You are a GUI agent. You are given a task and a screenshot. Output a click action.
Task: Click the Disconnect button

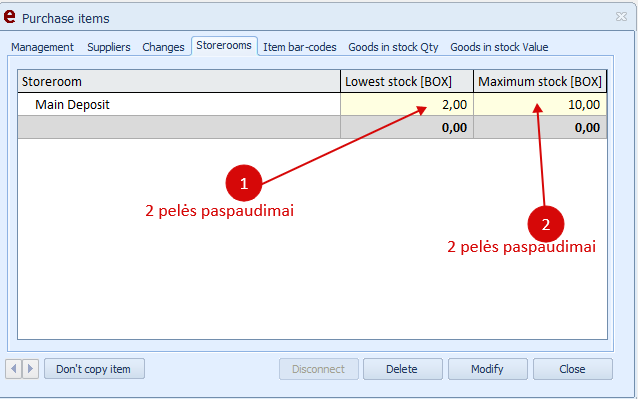point(319,369)
